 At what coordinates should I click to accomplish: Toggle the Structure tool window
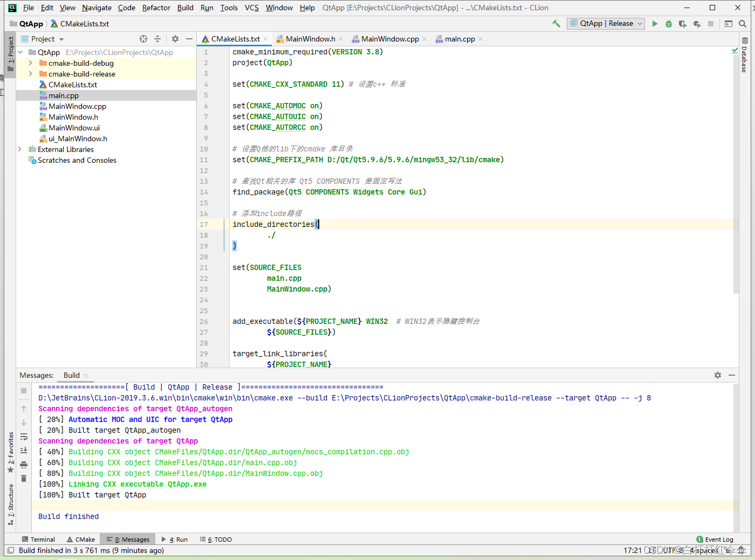[10, 504]
